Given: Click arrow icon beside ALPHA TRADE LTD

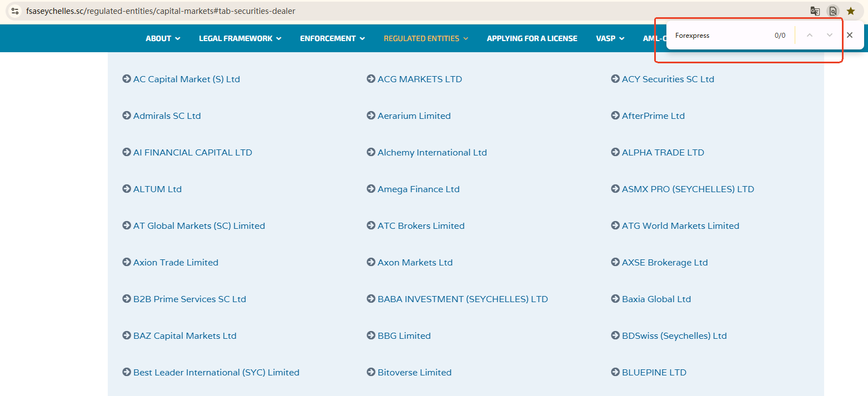Looking at the screenshot, I should click(x=615, y=152).
